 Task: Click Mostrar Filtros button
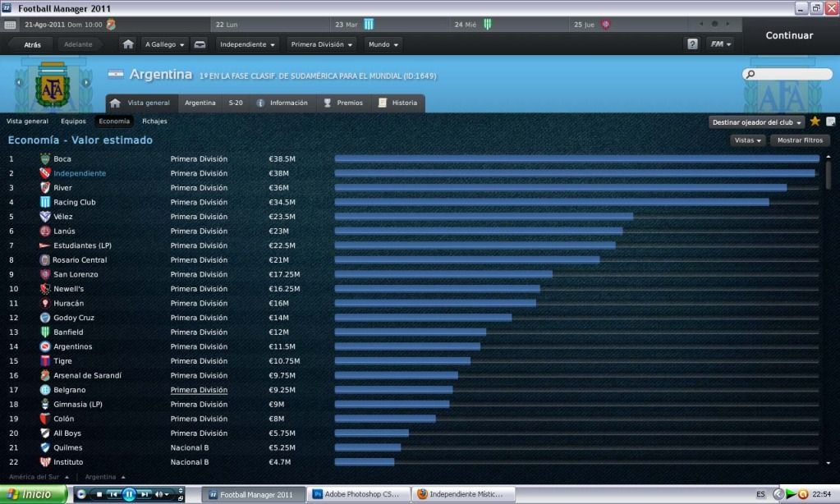click(x=800, y=140)
